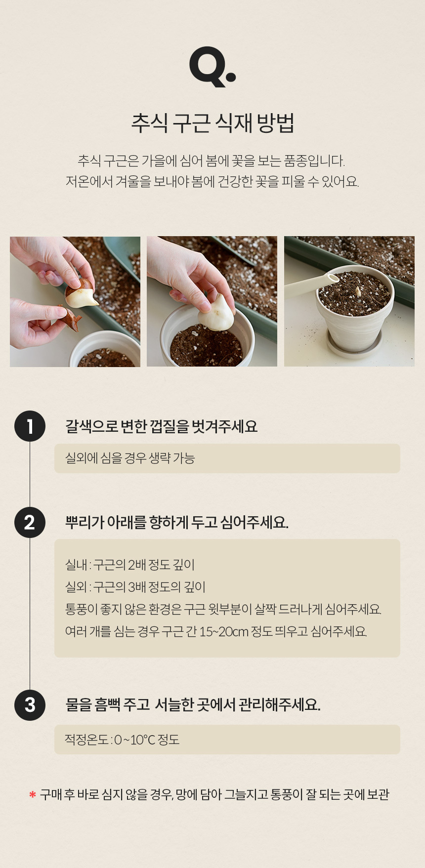Click the step 1 circle number icon
425x868 pixels.
(x=30, y=426)
